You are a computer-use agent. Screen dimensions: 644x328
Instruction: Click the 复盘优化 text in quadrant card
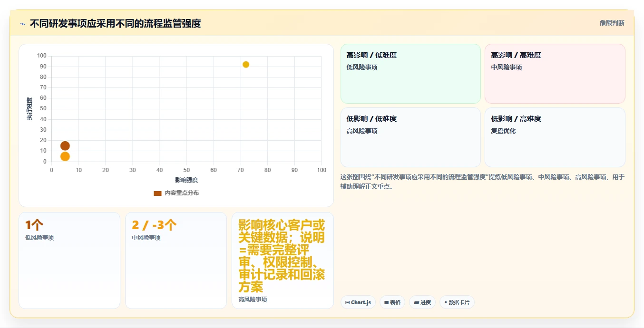click(503, 131)
